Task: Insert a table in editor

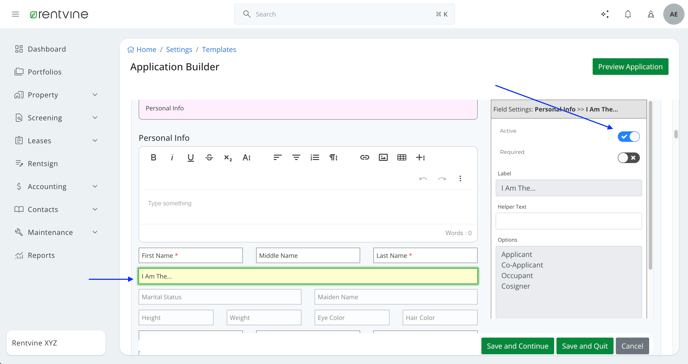Action: pos(401,157)
